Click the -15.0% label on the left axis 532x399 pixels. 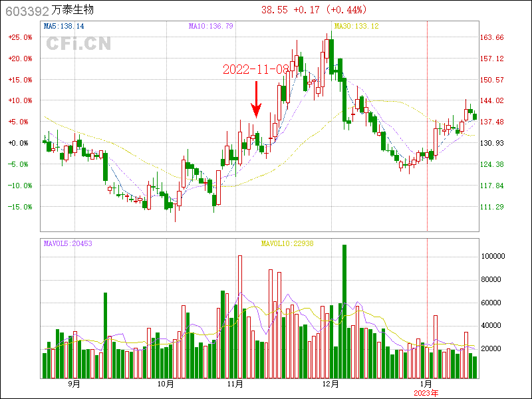(20, 207)
